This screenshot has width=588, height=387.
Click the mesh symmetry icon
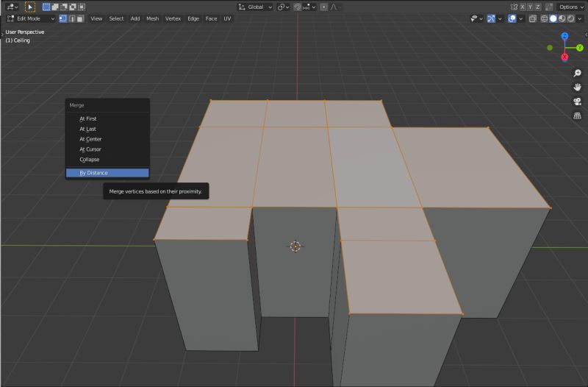tap(514, 7)
